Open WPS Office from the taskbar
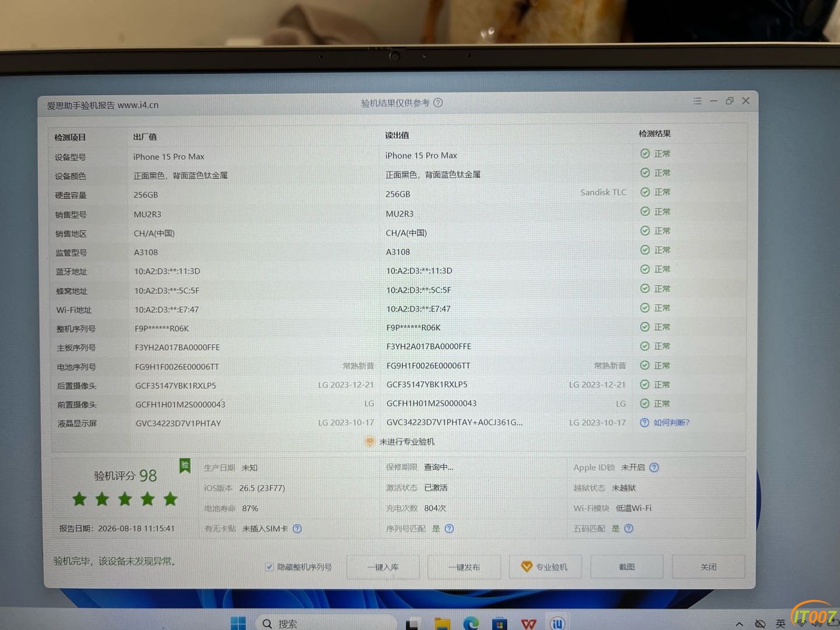 point(528,624)
